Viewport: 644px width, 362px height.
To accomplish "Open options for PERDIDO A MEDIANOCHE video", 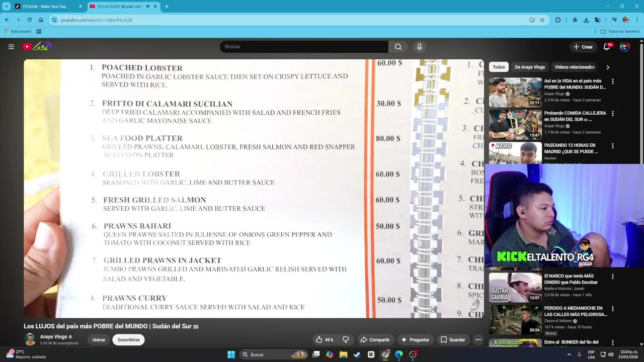I will (612, 309).
